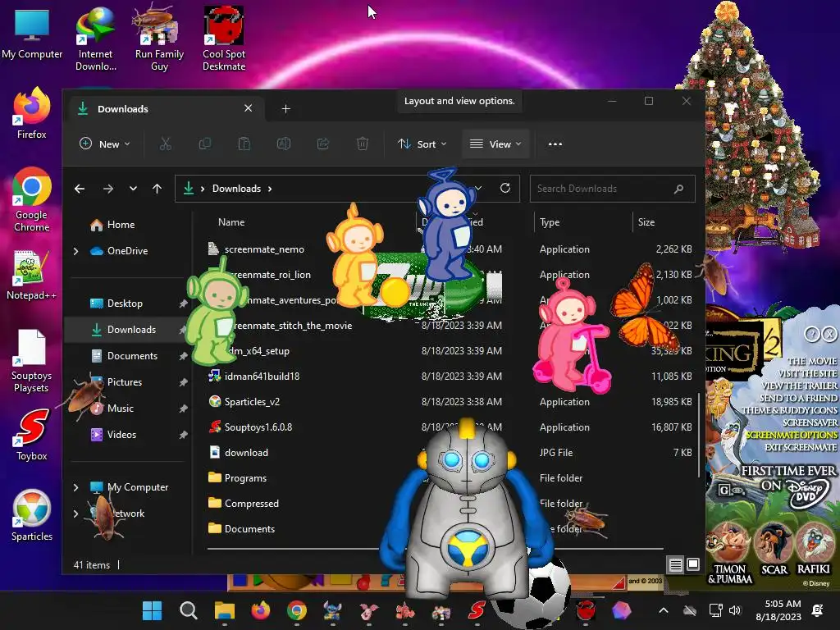Select Videos in the navigation pane
Image resolution: width=840 pixels, height=630 pixels.
pyautogui.click(x=121, y=435)
